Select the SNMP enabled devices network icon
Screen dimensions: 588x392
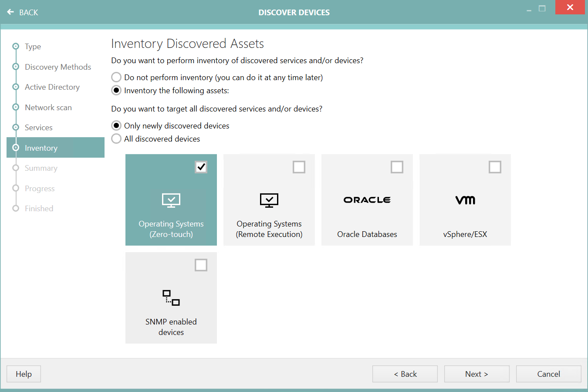(171, 297)
